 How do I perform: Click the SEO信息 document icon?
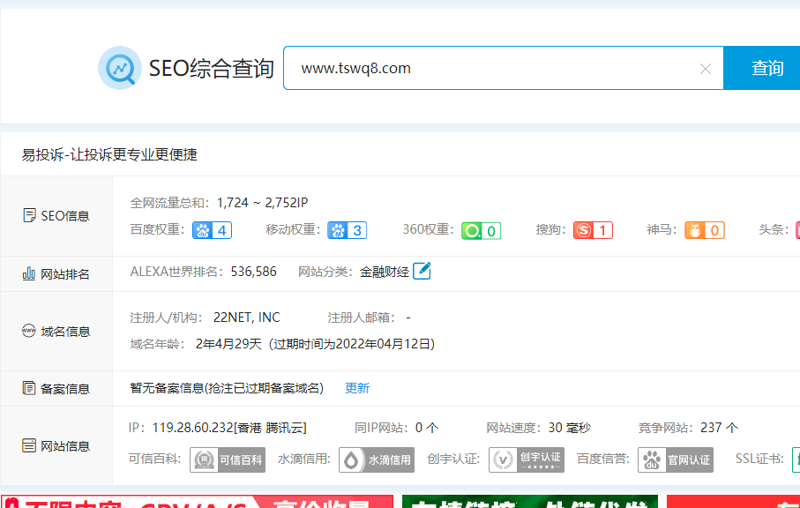click(x=29, y=215)
